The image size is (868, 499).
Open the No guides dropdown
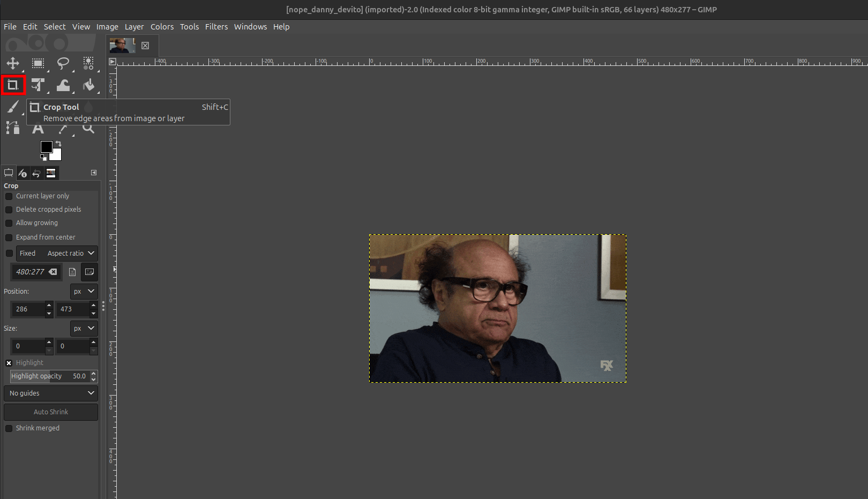[51, 393]
